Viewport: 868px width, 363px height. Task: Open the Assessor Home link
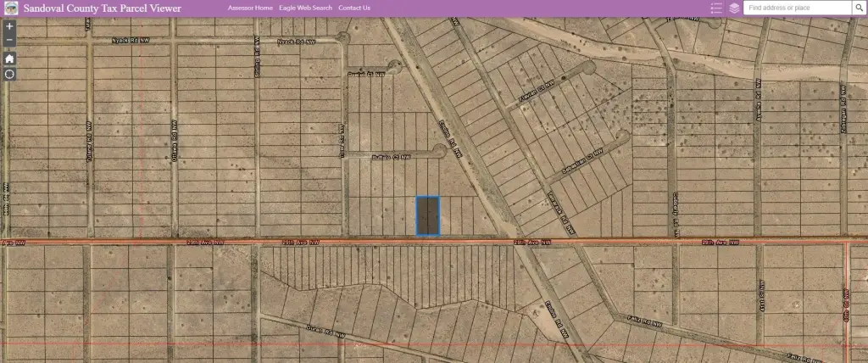coord(250,8)
